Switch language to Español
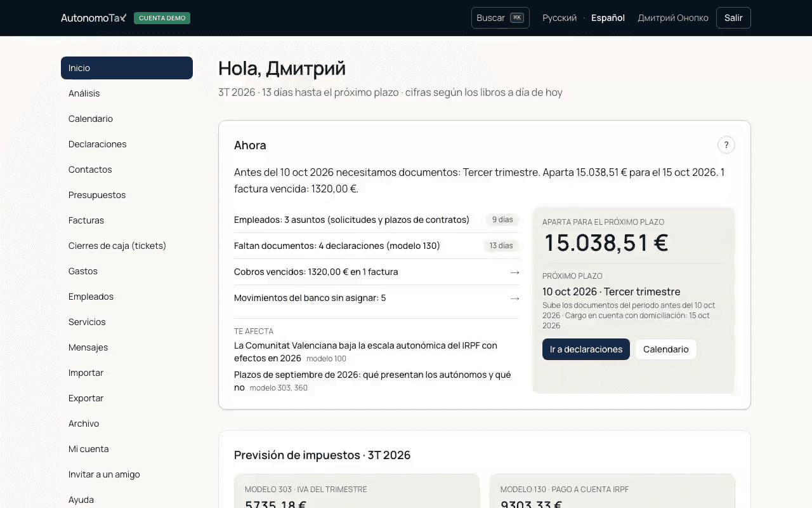The width and height of the screenshot is (812, 508). pyautogui.click(x=608, y=18)
